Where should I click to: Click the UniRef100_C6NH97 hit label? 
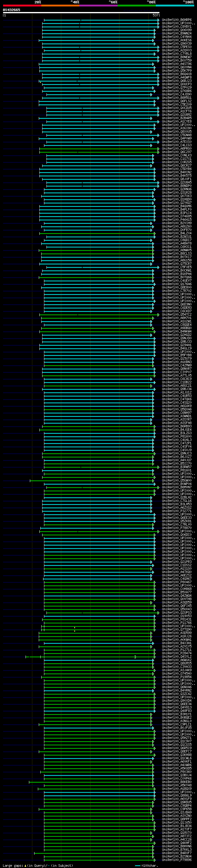coord(177,413)
